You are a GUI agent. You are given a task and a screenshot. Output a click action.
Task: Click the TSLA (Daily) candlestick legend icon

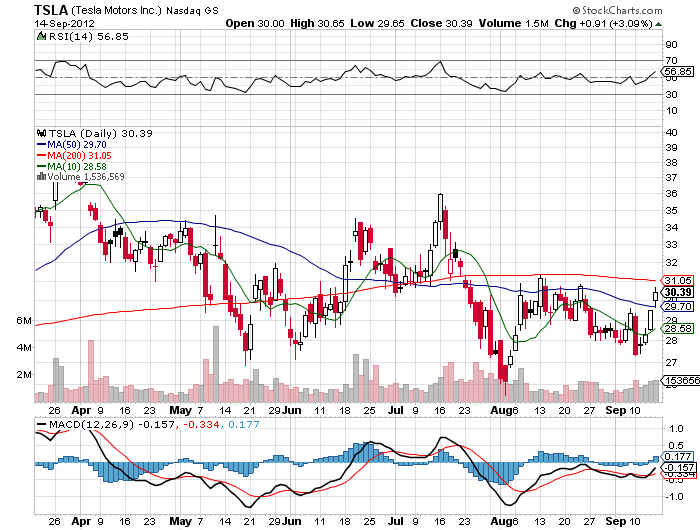point(42,133)
